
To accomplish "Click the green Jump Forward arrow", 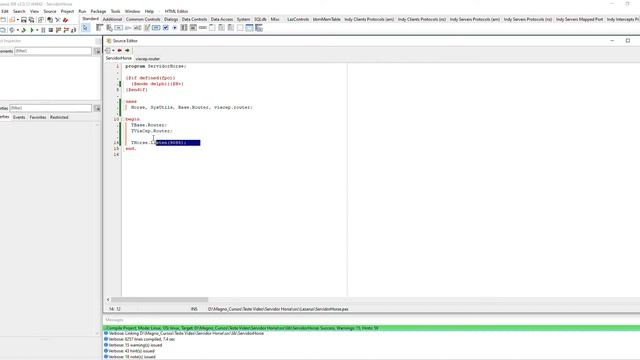I will pyautogui.click(x=127, y=50).
